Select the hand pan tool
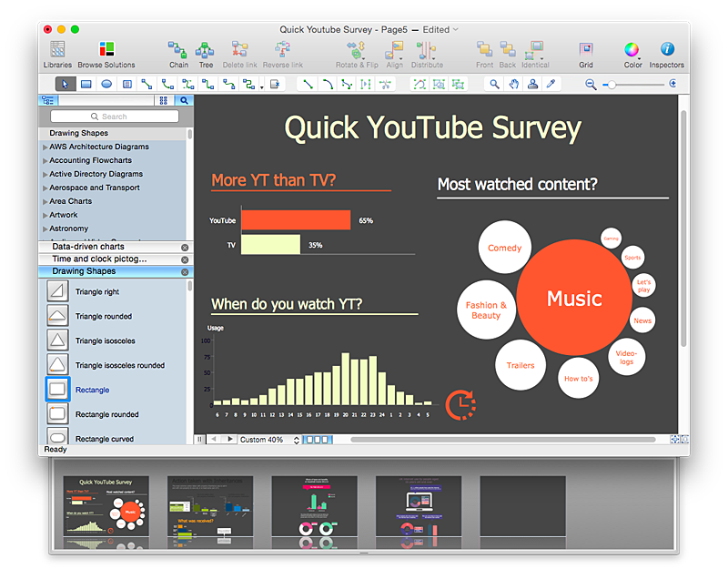The height and width of the screenshot is (569, 728). [513, 84]
